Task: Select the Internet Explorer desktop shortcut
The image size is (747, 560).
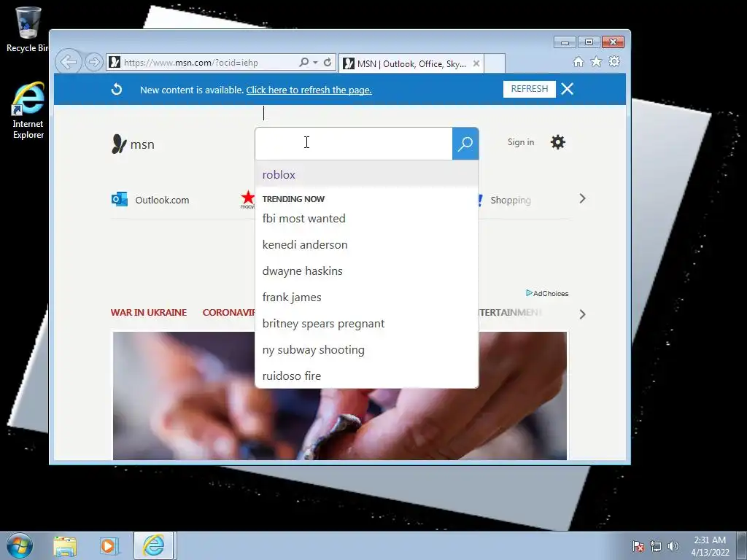Action: pyautogui.click(x=28, y=111)
